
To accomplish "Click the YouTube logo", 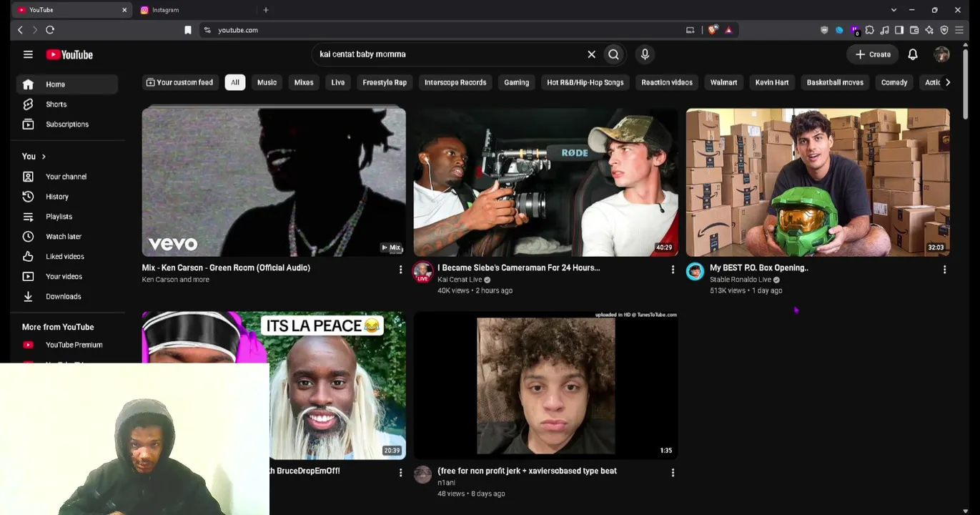I will [x=69, y=54].
